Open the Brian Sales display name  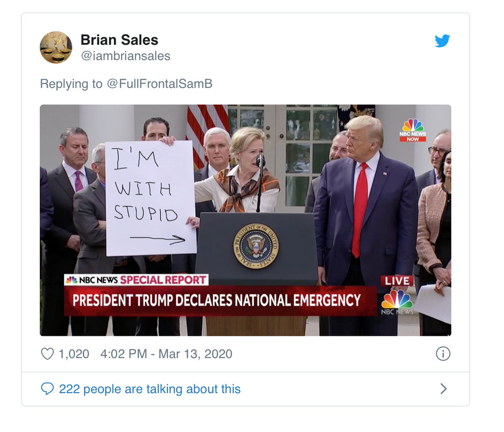pyautogui.click(x=119, y=40)
